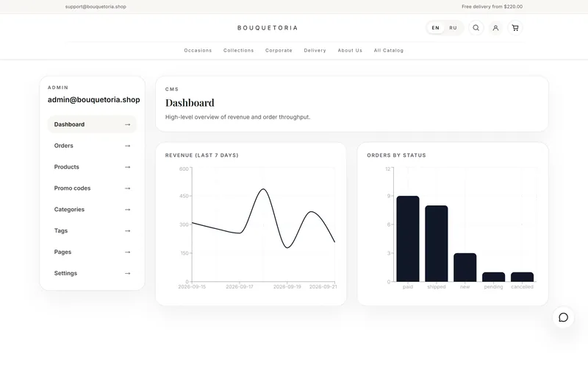The image size is (588, 368).
Task: Click the 450 revenue axis value
Action: (x=184, y=196)
